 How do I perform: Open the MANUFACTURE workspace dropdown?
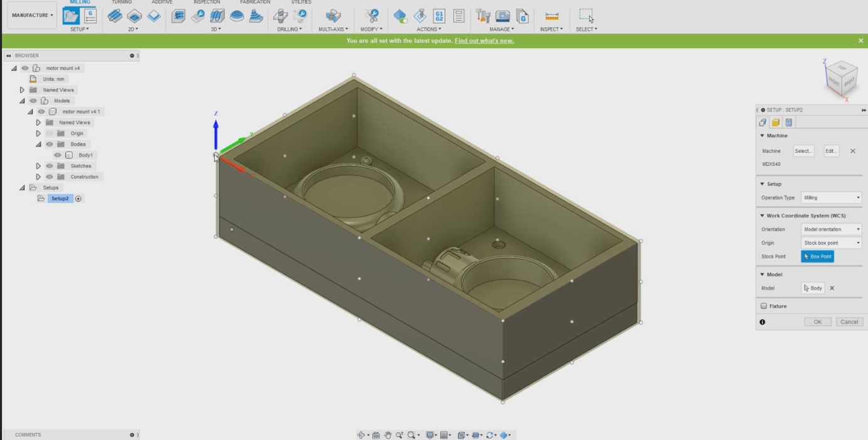click(32, 15)
